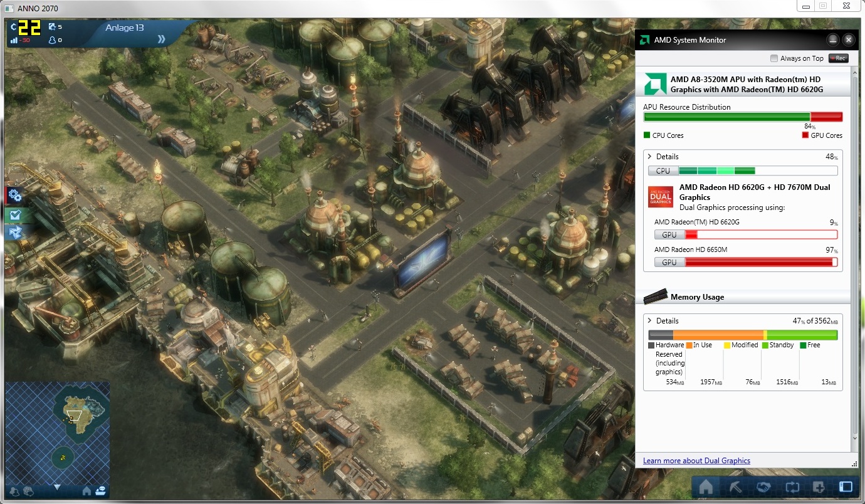Collapse minimap with the down triangle
Viewport: 865px width, 504px height.
tap(57, 487)
